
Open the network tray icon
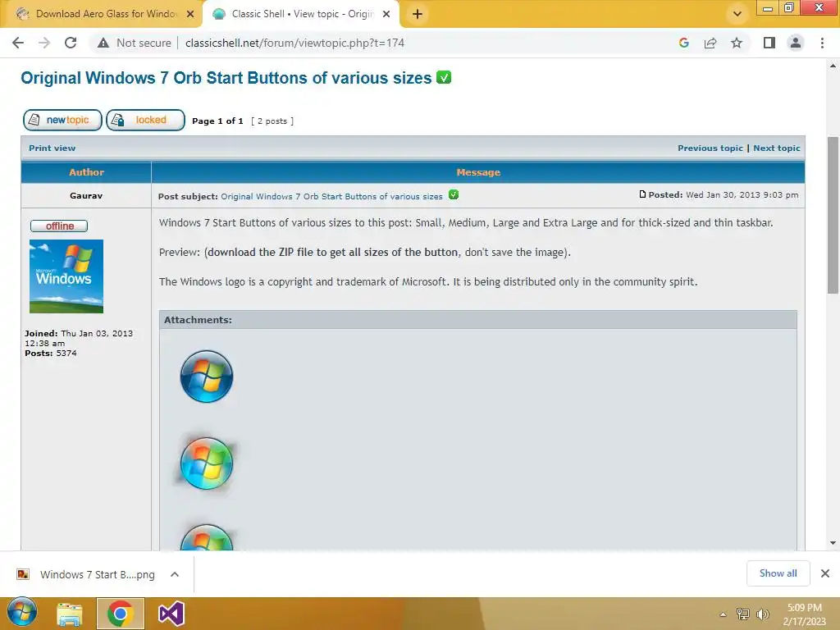click(743, 614)
